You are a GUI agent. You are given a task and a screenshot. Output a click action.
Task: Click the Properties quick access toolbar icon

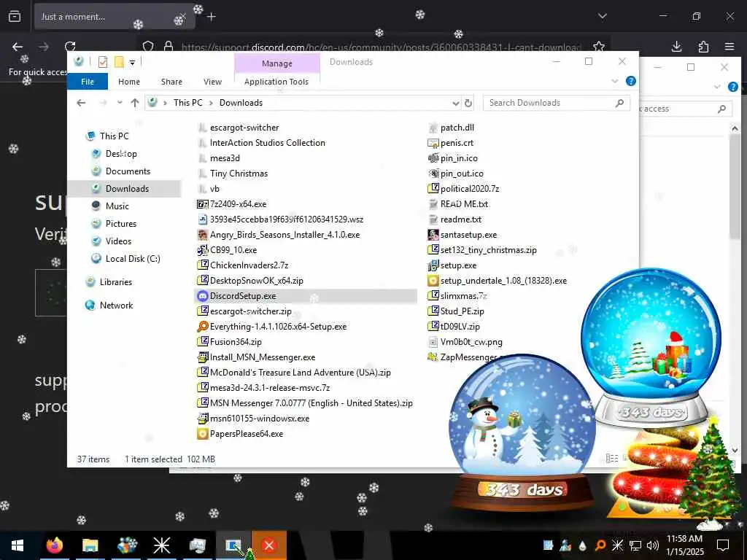point(102,62)
